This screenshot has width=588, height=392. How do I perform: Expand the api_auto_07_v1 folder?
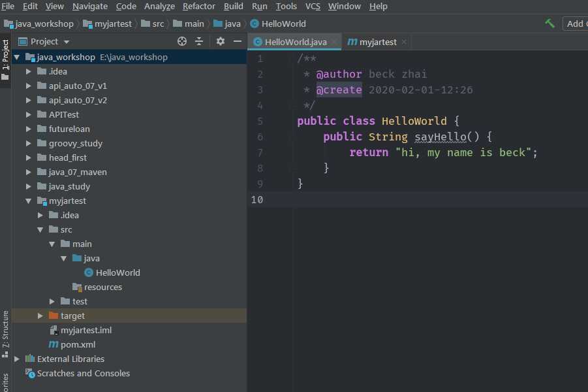[29, 86]
